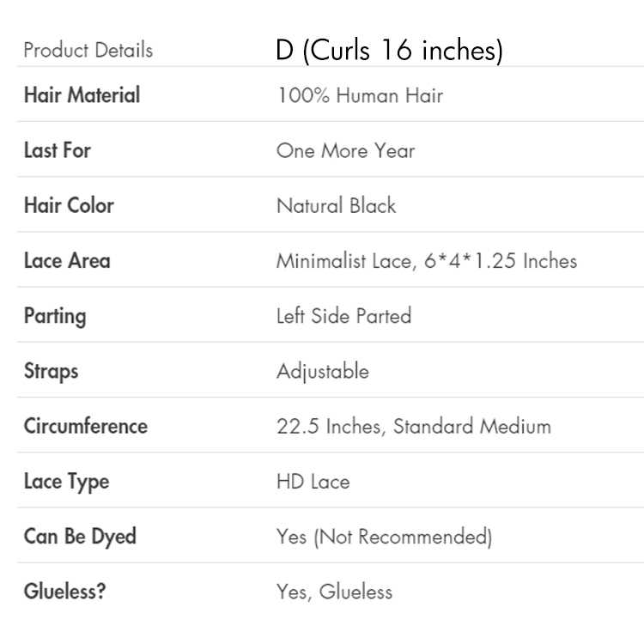This screenshot has height=644, width=644.
Task: Click the "Hair Color" row label
Action: [69, 205]
